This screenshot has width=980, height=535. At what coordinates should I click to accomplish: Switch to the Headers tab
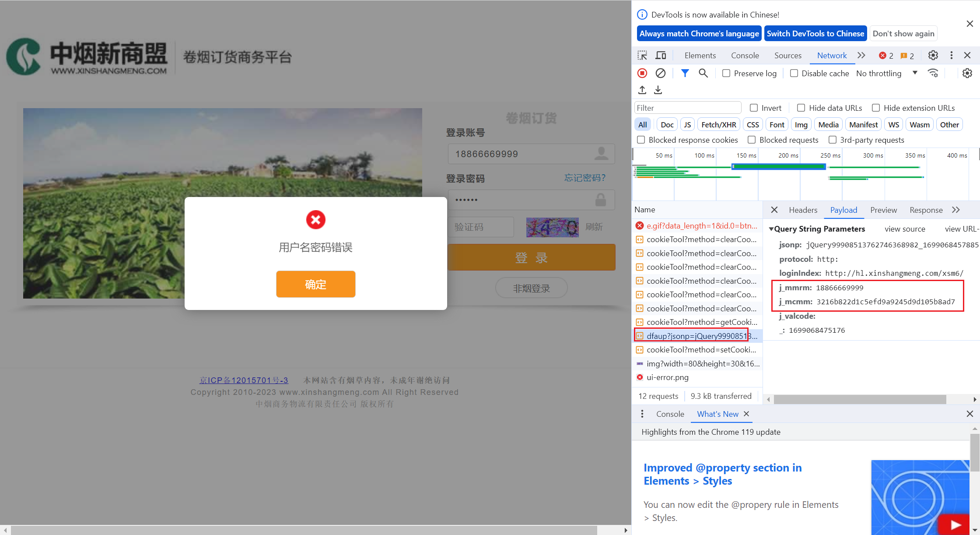point(803,210)
